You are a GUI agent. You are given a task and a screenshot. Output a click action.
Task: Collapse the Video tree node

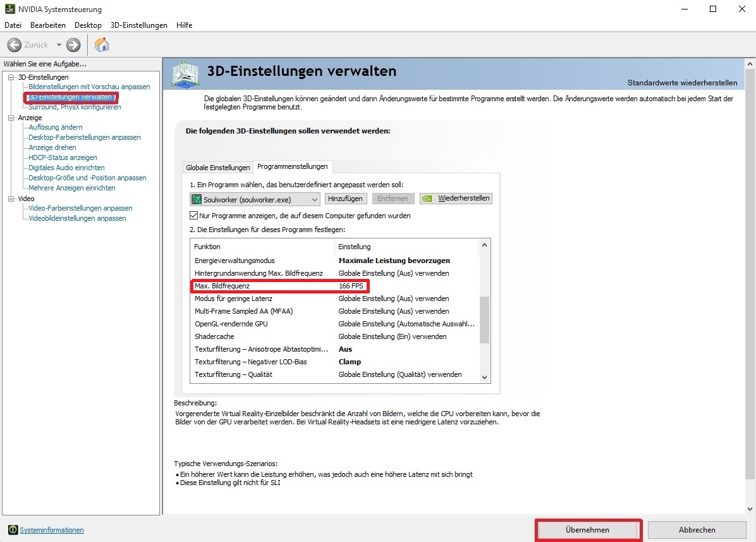[11, 199]
